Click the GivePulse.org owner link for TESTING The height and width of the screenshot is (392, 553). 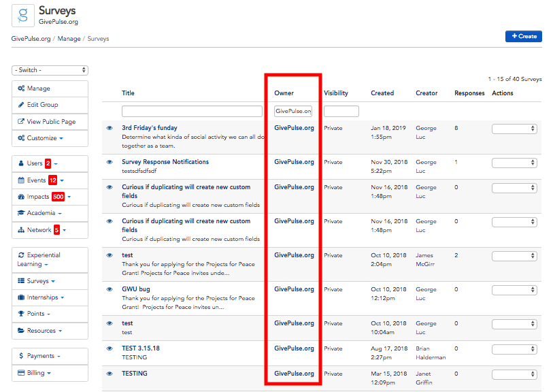pyautogui.click(x=294, y=374)
